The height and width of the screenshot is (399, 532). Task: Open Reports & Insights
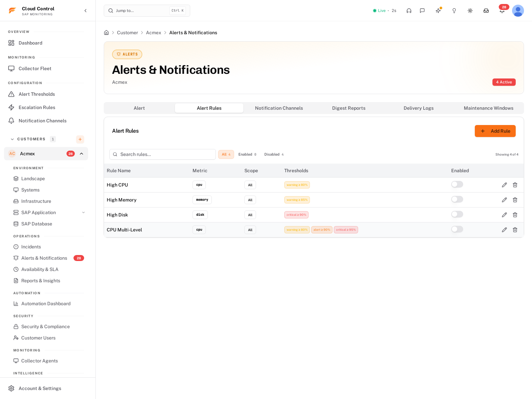coord(49,281)
